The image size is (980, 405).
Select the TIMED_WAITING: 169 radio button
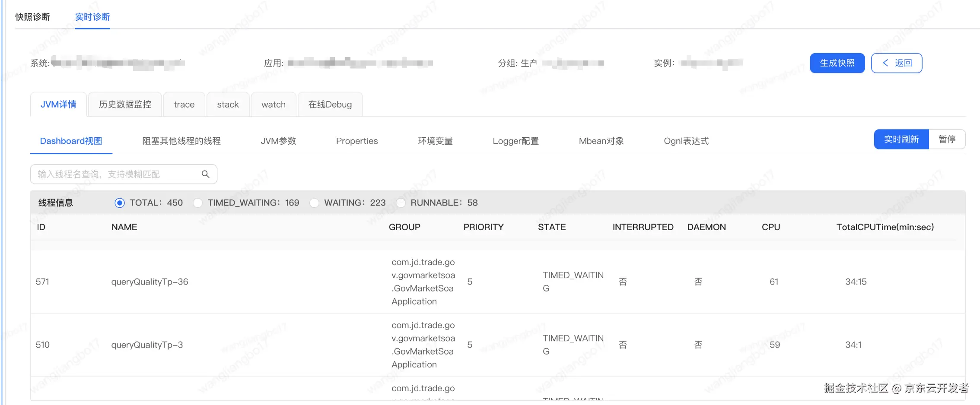(x=198, y=203)
